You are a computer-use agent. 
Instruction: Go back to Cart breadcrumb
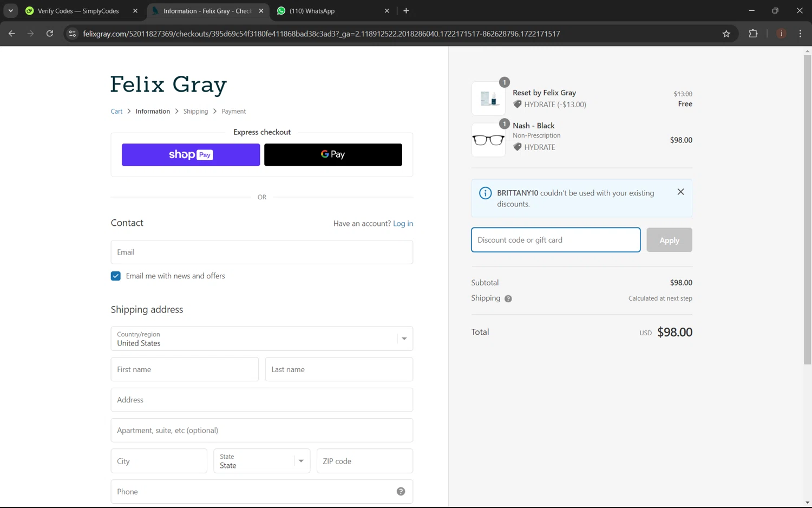[116, 111]
